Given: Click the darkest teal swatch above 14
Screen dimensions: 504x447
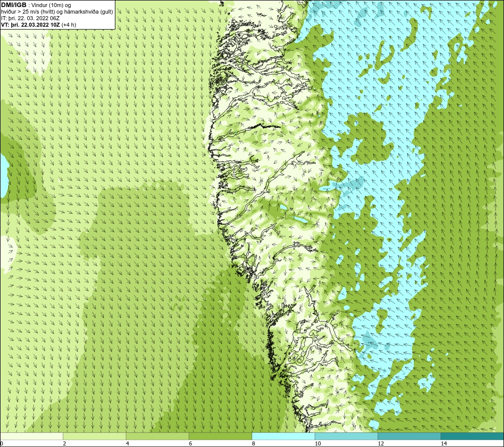Looking at the screenshot, I should pos(473,436).
